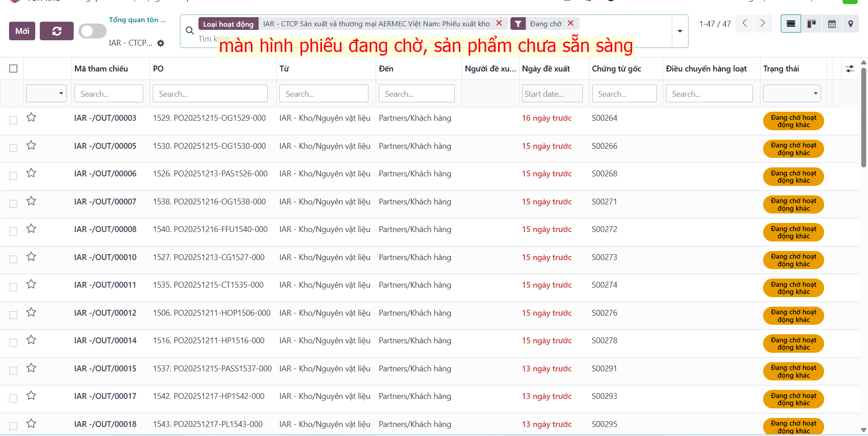Click the search magnifier icon
868x436 pixels.
[x=190, y=31]
